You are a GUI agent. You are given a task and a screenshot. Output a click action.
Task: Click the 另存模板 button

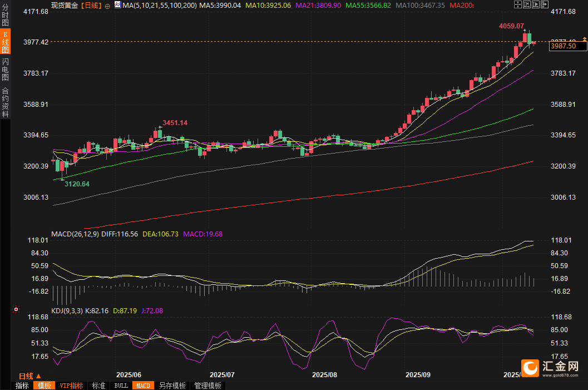pos(172,386)
